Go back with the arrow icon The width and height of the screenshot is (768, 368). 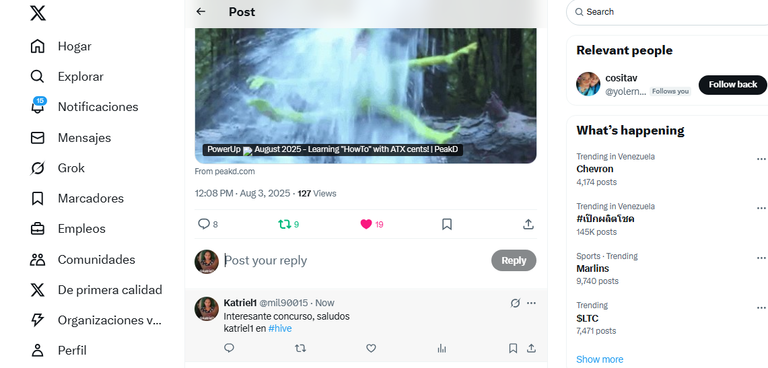(x=200, y=12)
